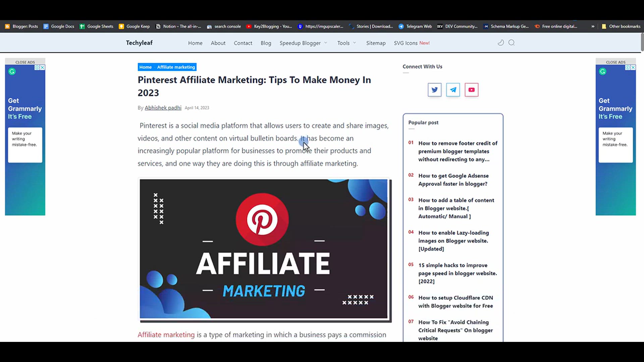Viewport: 644px width, 362px height.
Task: Expand the Tools dropdown menu
Action: [x=346, y=43]
